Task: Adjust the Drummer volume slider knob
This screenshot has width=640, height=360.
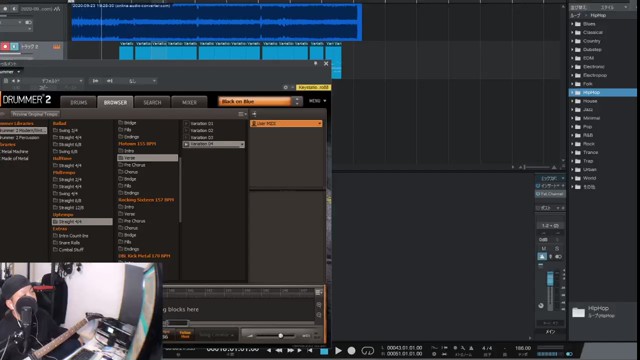Action: 281,336
